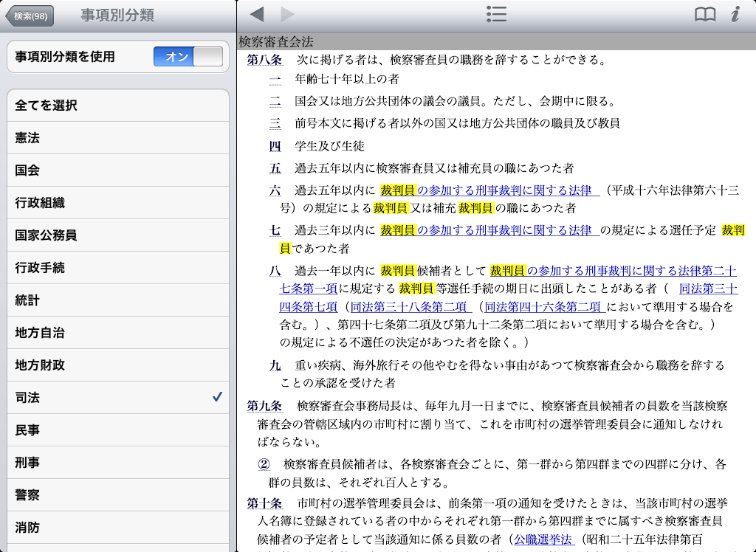Open the bookmarks book icon
The image size is (756, 552).
(x=705, y=14)
